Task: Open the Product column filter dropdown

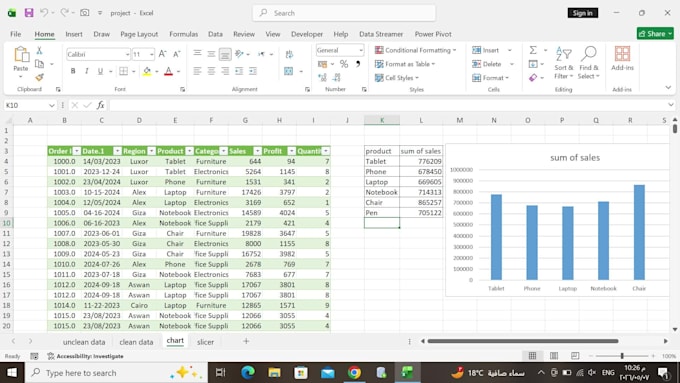Action: tap(190, 151)
